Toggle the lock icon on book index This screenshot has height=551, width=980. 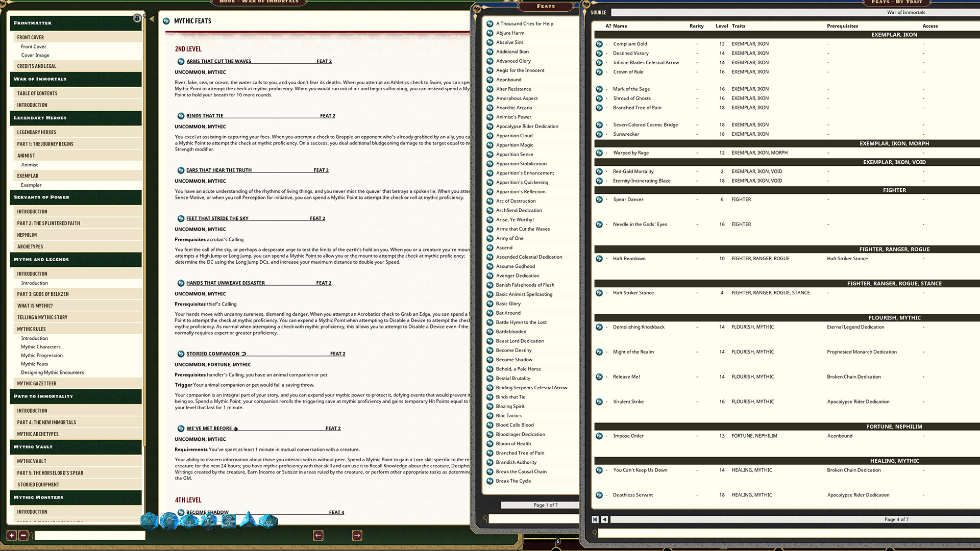coord(137,18)
